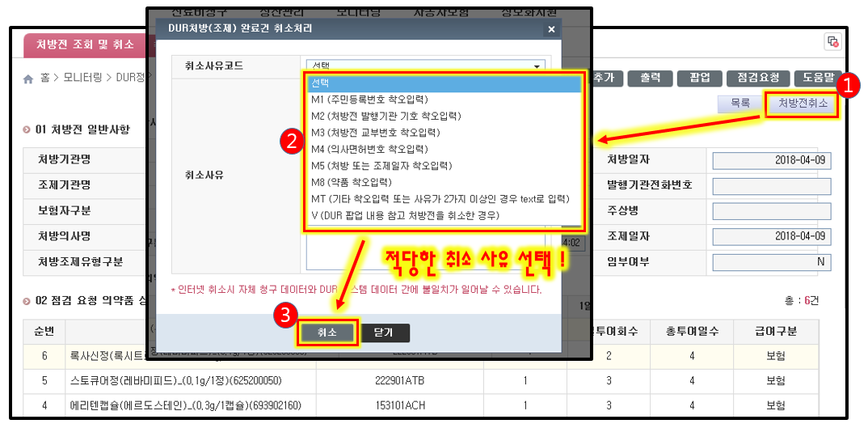Pick M4 (의사면허번호 착오입력) from list
This screenshot has height=428, width=868.
tap(369, 149)
